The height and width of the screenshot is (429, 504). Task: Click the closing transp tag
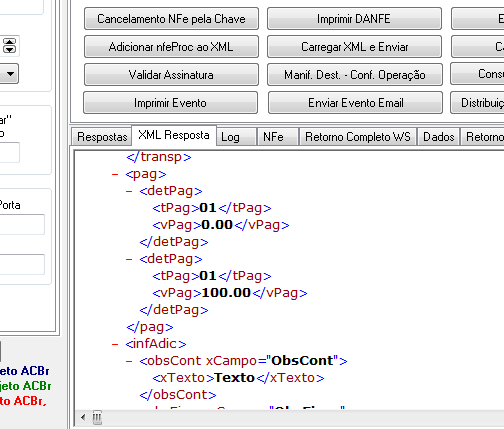(159, 157)
